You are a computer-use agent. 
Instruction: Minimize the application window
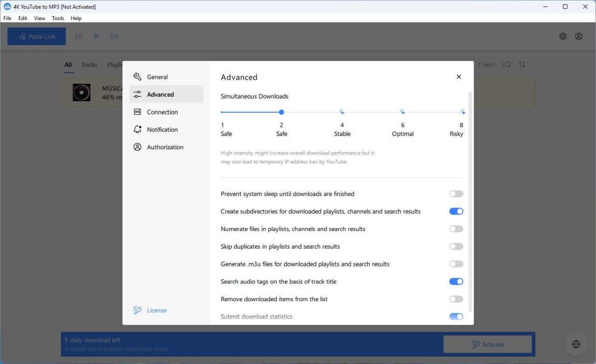(x=545, y=7)
